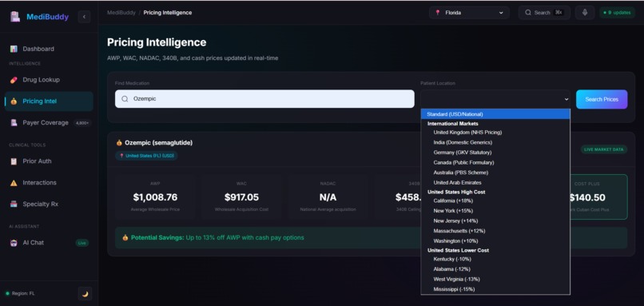Select New York (+15%) option
The image size is (644, 306).
click(x=495, y=211)
